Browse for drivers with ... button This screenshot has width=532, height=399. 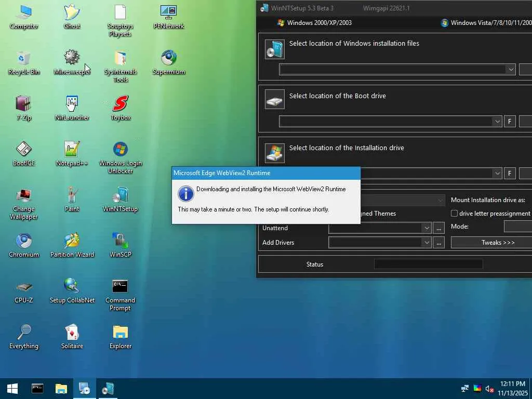coord(438,243)
